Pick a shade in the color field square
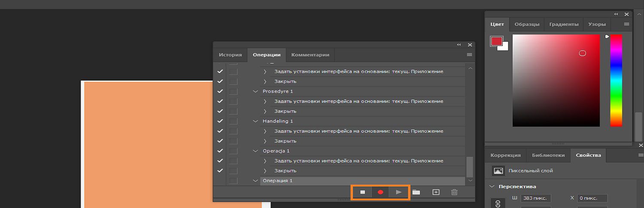 (x=556, y=80)
